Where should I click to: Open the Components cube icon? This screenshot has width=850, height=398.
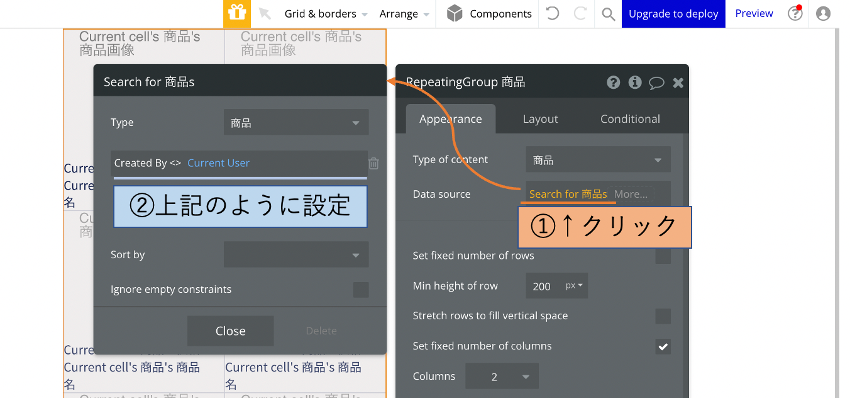coord(454,14)
